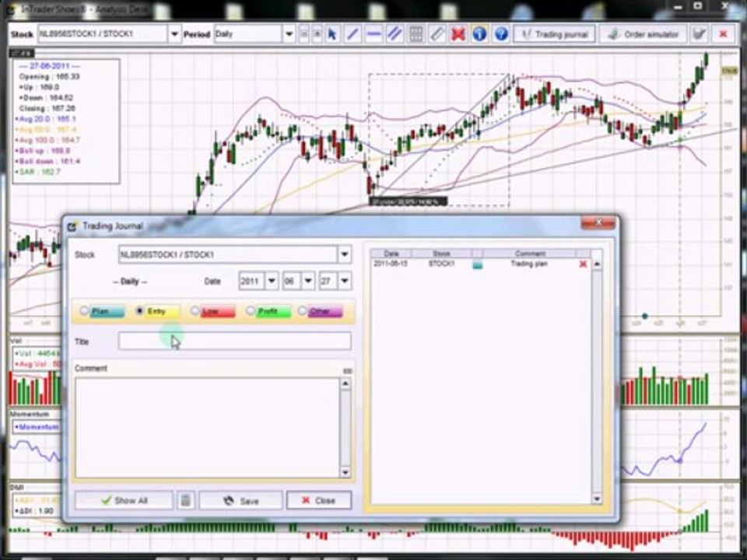
Task: Click the icon right of Order simulator
Action: 699,34
